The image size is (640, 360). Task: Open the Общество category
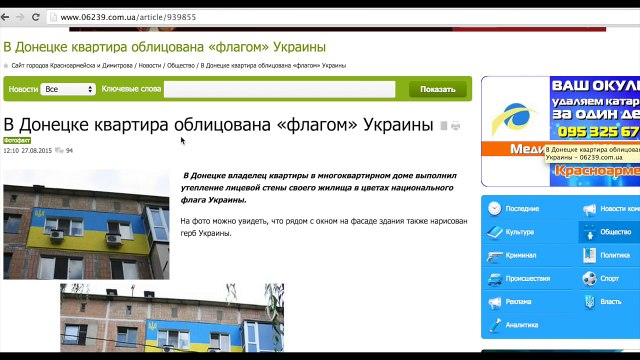[616, 232]
